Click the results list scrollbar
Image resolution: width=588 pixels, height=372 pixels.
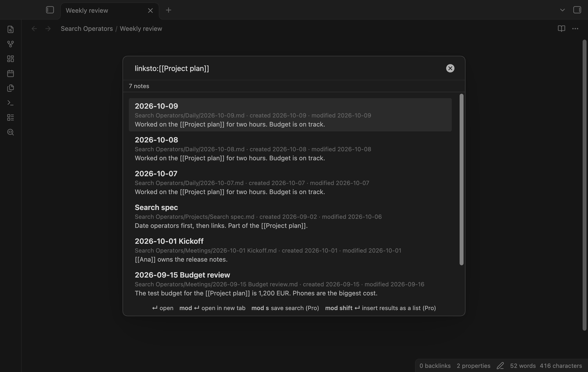(x=461, y=180)
